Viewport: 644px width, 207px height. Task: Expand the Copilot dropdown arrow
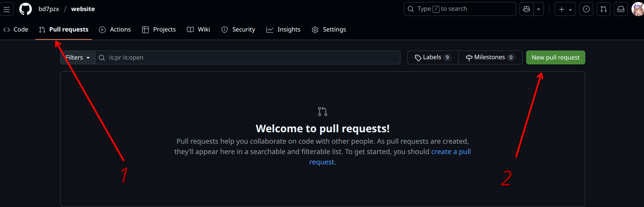[x=539, y=9]
